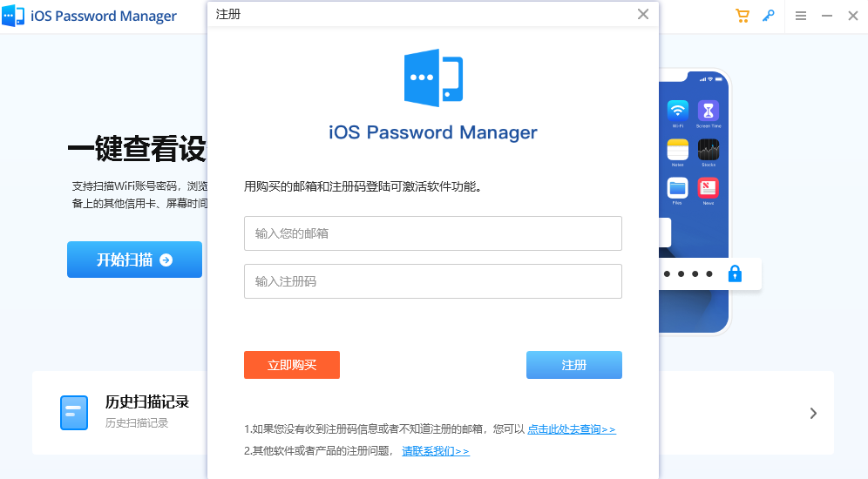
Task: Click the Screen Time hourglass icon
Action: coord(708,111)
